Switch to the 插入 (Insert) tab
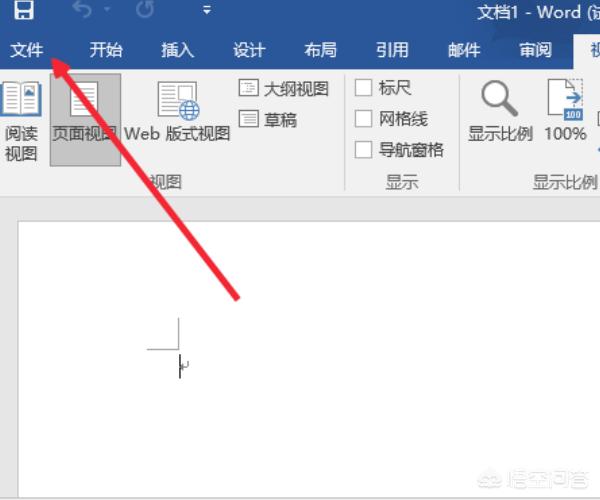The height and width of the screenshot is (500, 600). 178,50
